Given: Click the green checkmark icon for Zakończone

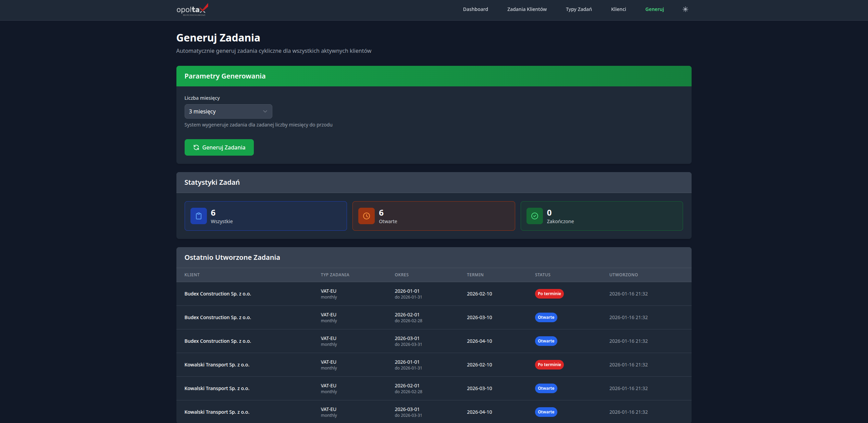Looking at the screenshot, I should 534,216.
